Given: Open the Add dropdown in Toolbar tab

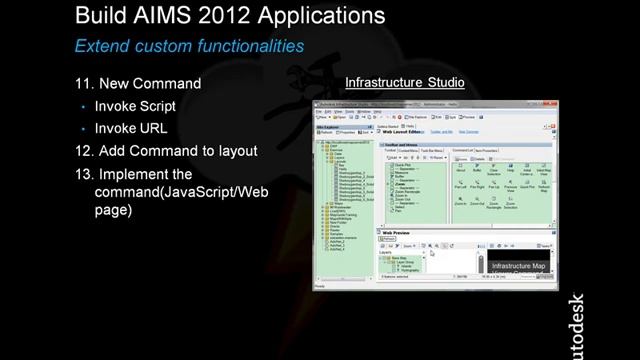Looking at the screenshot, I should point(393,157).
